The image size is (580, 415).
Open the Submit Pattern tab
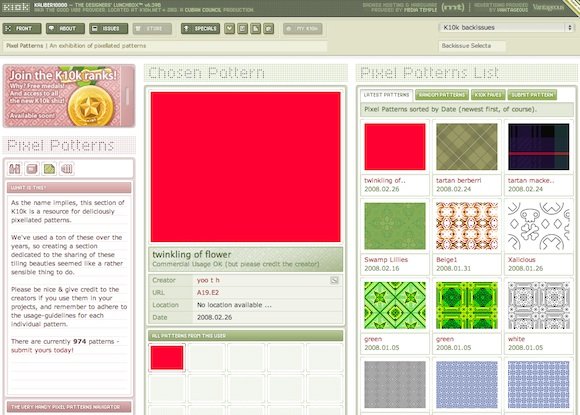pyautogui.click(x=532, y=95)
